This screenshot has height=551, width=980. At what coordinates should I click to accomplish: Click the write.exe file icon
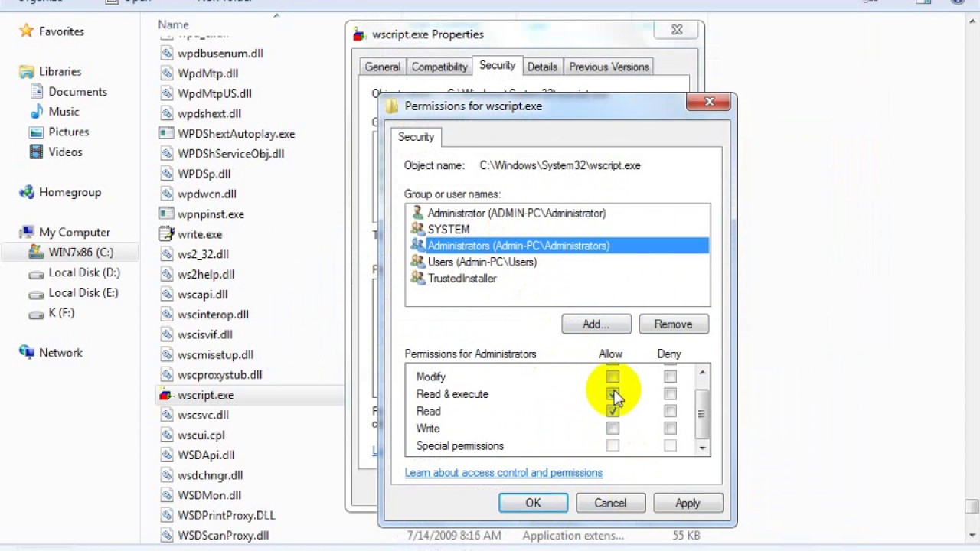point(165,234)
